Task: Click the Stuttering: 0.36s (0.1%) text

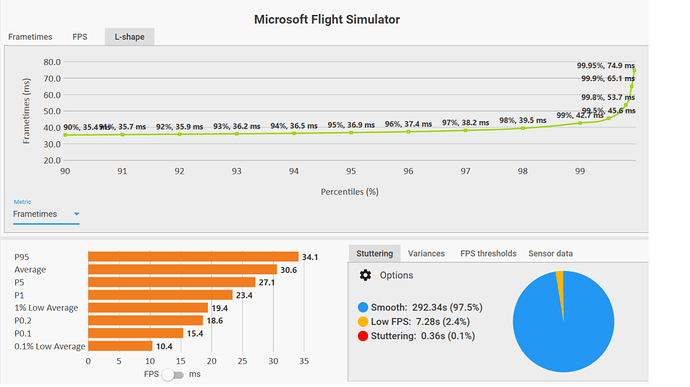Action: click(423, 336)
